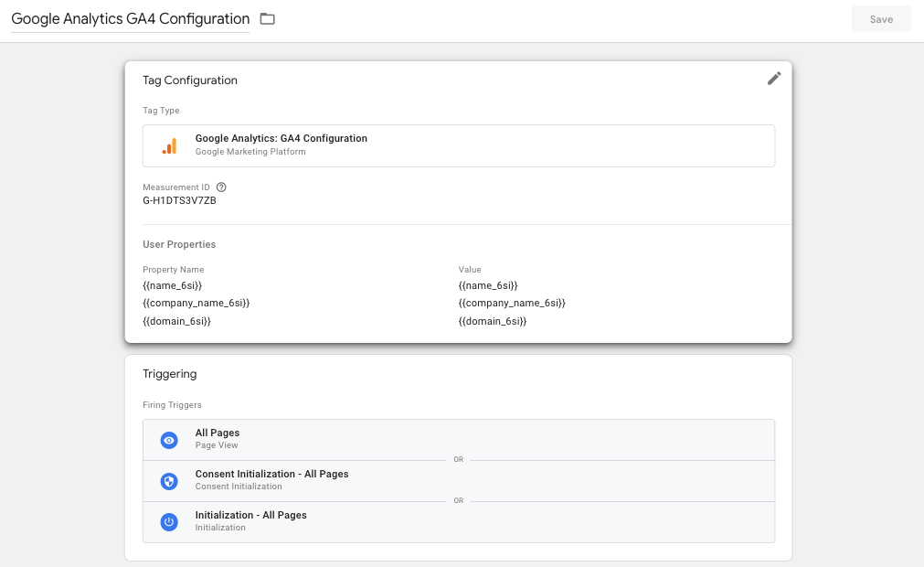Click the Initialization power icon
The width and height of the screenshot is (924, 567).
[x=169, y=522]
